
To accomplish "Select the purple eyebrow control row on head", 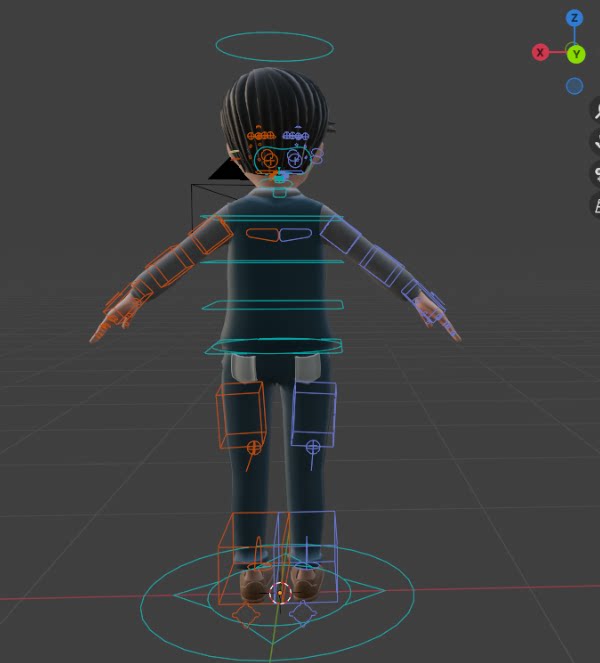I will [x=296, y=136].
